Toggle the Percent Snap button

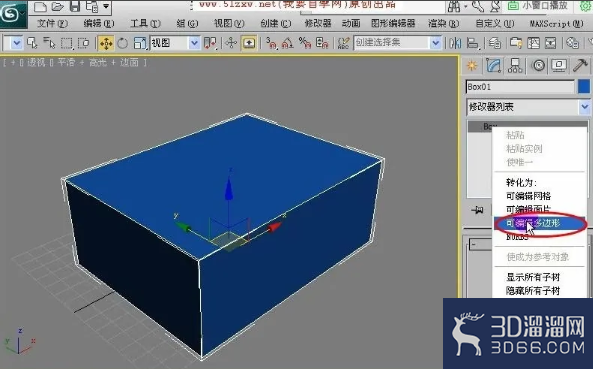click(x=305, y=43)
